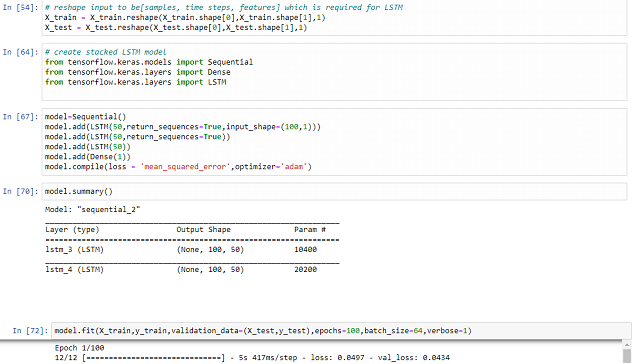
Task: Click the LSTM imports code cell In [64]
Action: (x=334, y=72)
